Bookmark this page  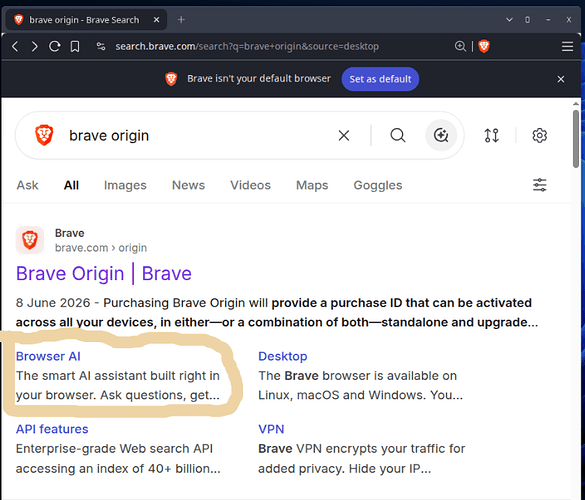point(75,47)
